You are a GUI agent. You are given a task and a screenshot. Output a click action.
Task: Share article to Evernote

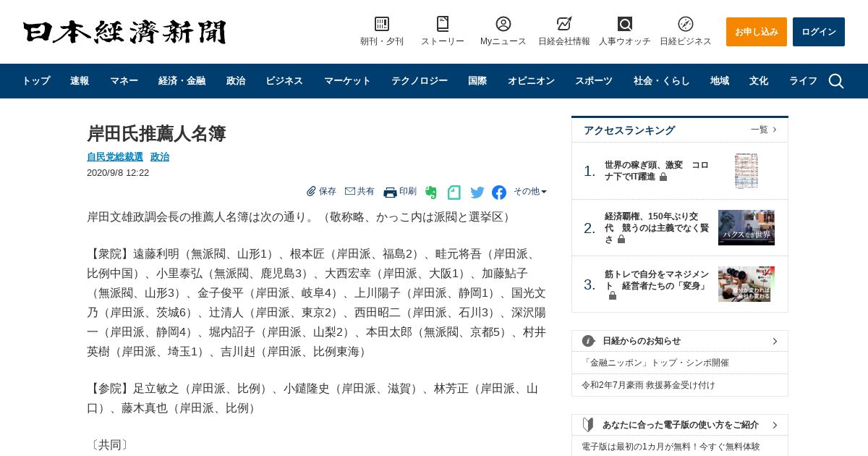[431, 193]
